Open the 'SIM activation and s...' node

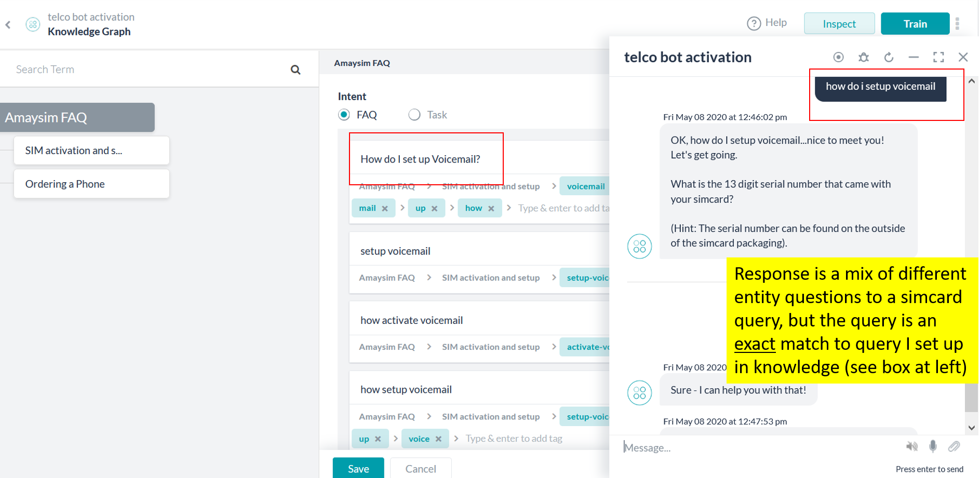point(91,151)
